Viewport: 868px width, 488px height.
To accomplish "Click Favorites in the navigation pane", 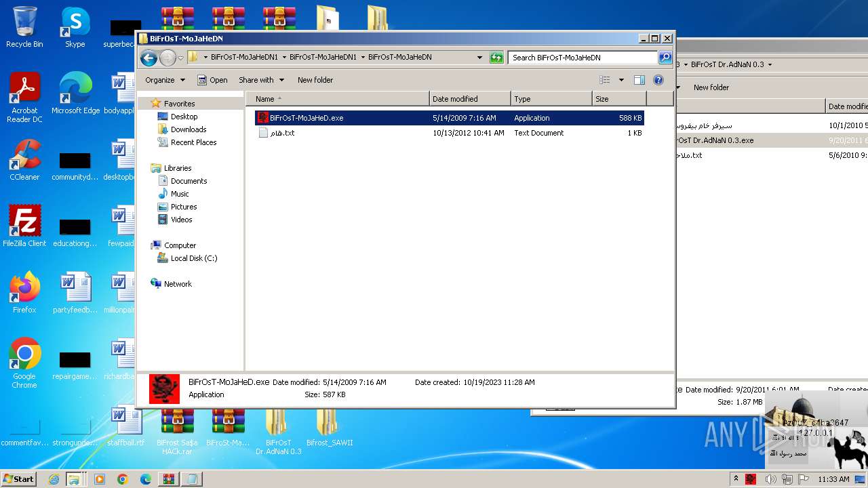I will click(179, 104).
